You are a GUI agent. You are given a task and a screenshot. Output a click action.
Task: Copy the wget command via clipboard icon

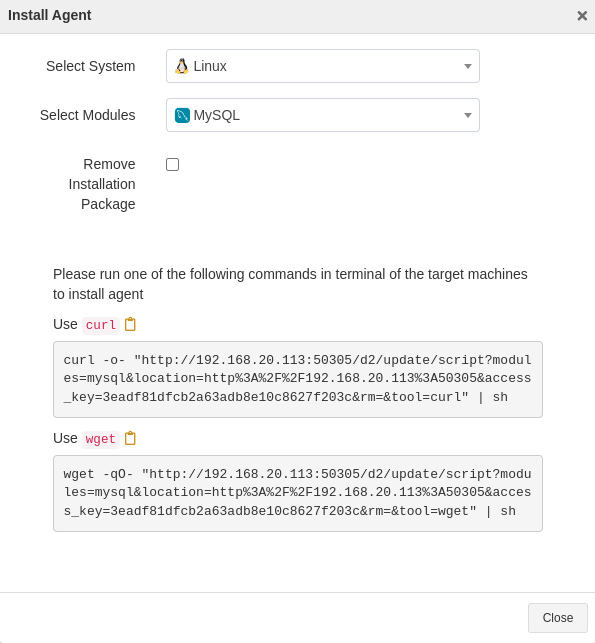tap(130, 438)
